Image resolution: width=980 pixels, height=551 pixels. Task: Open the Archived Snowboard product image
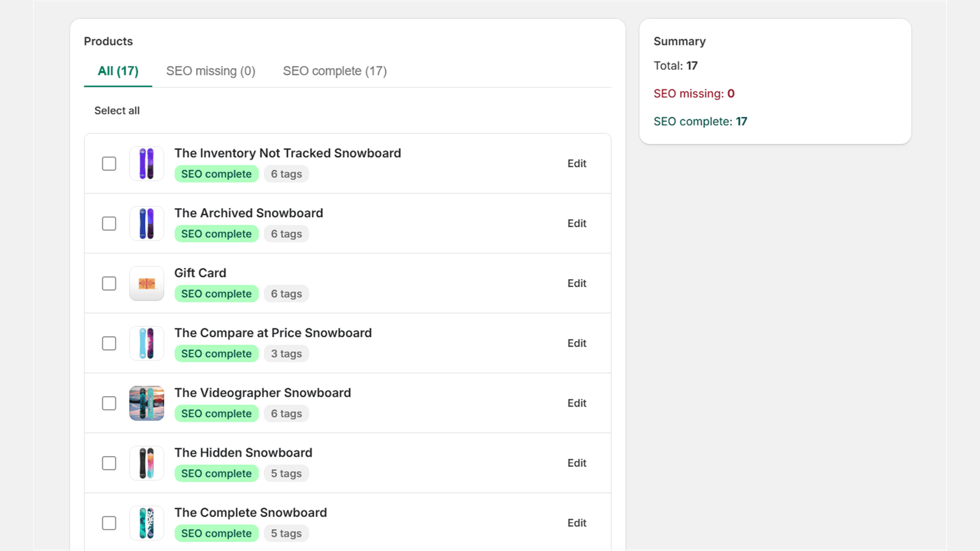146,223
